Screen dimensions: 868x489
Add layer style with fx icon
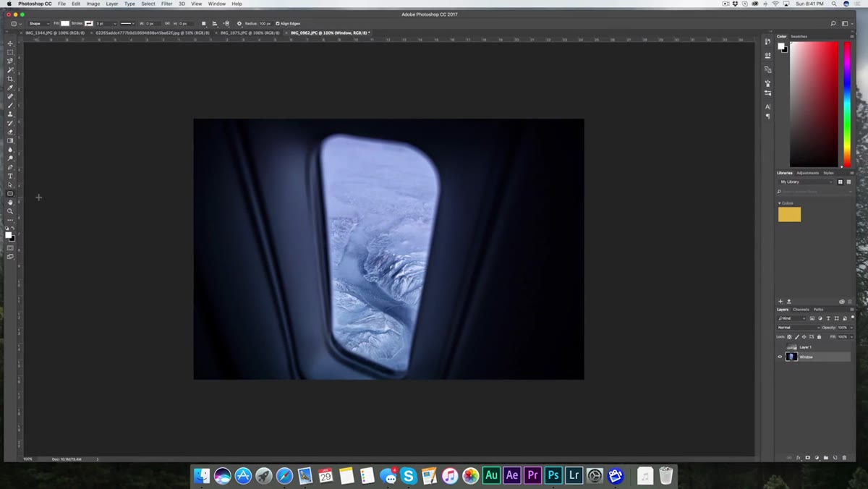click(799, 458)
